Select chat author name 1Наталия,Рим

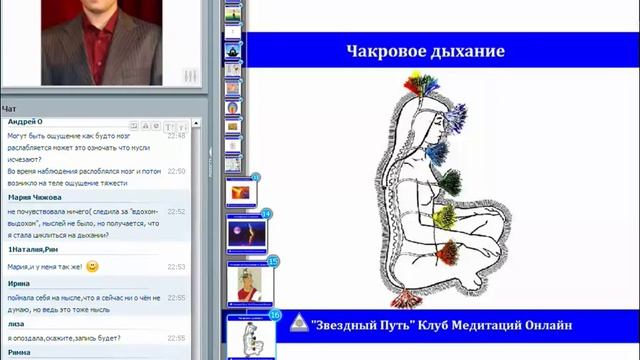[x=33, y=249]
